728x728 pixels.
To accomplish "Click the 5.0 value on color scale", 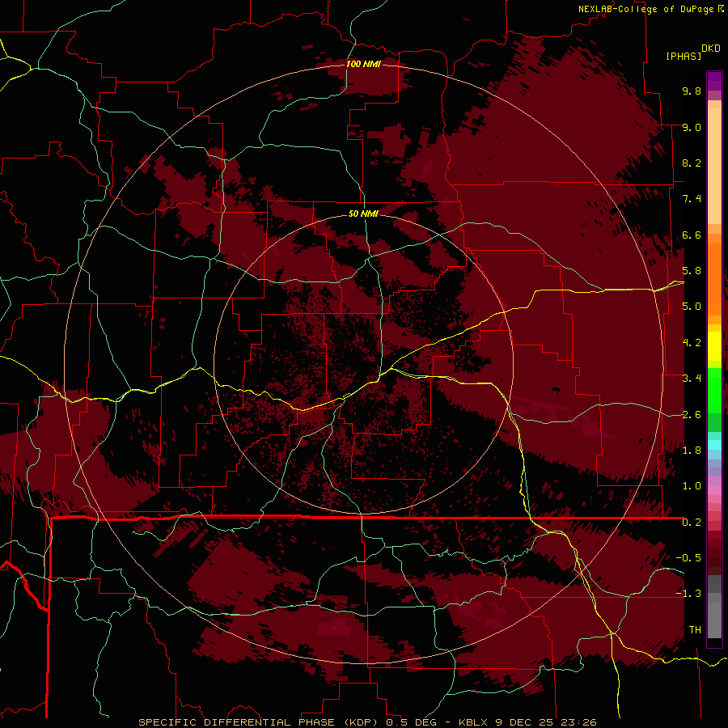I will (x=692, y=307).
